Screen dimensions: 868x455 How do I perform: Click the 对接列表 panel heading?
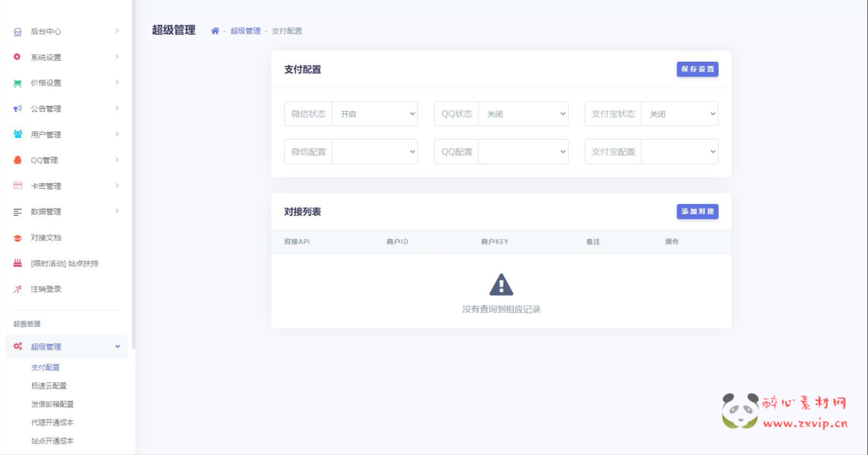[303, 212]
